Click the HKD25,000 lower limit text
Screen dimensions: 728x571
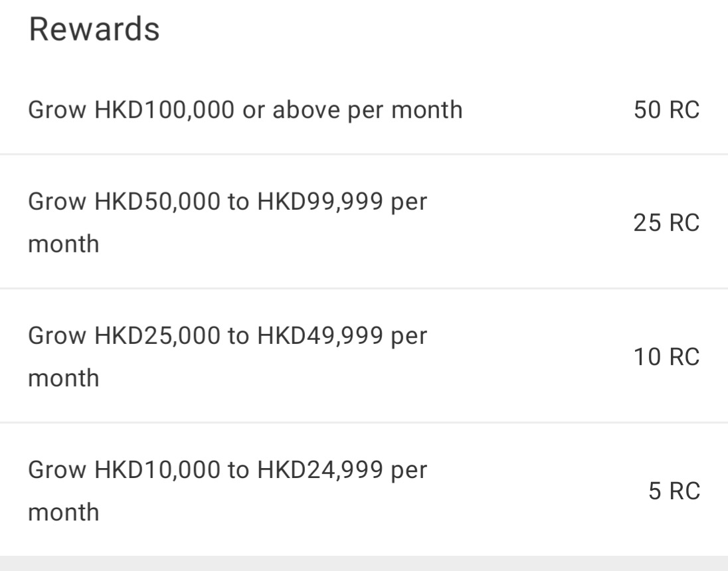pyautogui.click(x=157, y=336)
